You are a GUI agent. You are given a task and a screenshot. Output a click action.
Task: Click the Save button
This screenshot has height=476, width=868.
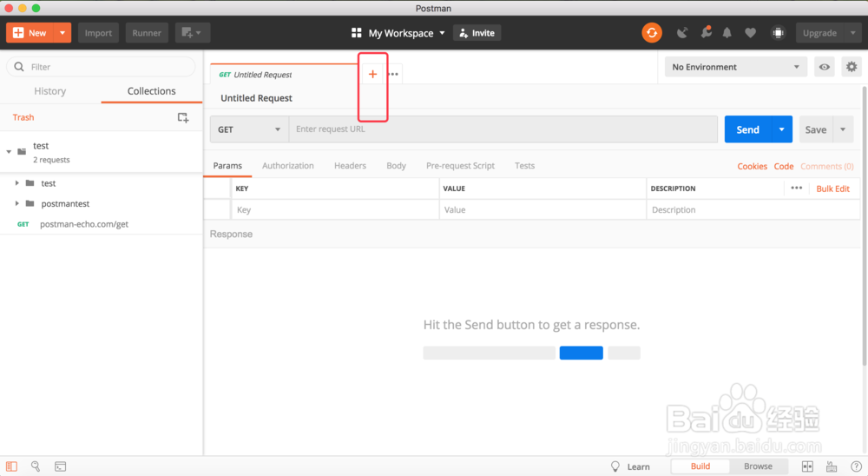tap(815, 129)
